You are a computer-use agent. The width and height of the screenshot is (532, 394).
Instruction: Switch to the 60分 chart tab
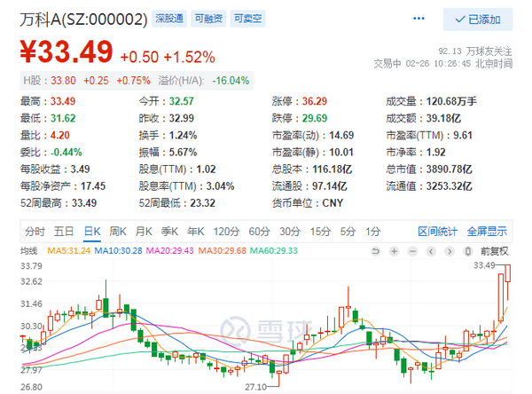(259, 232)
